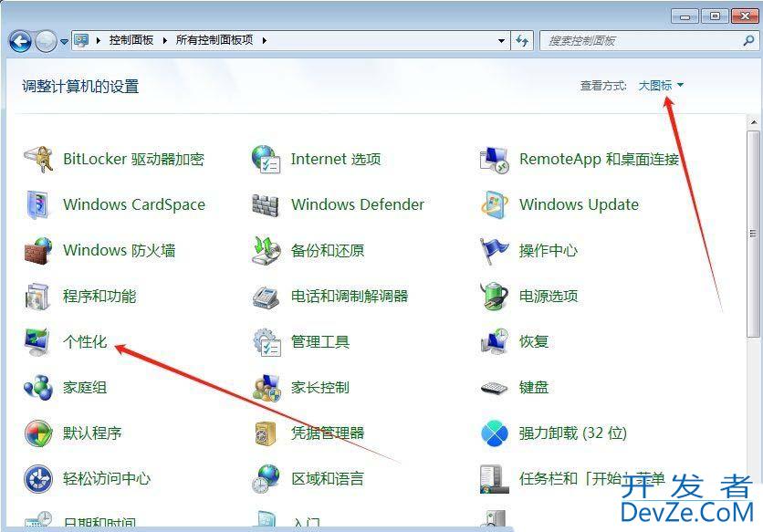Open the Internet 选项 link
763x532 pixels.
coord(336,159)
